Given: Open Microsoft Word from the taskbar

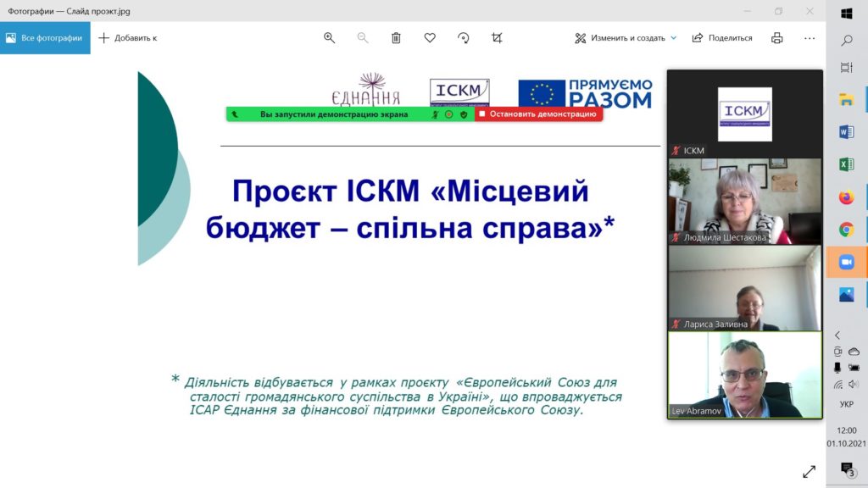Looking at the screenshot, I should pyautogui.click(x=846, y=132).
